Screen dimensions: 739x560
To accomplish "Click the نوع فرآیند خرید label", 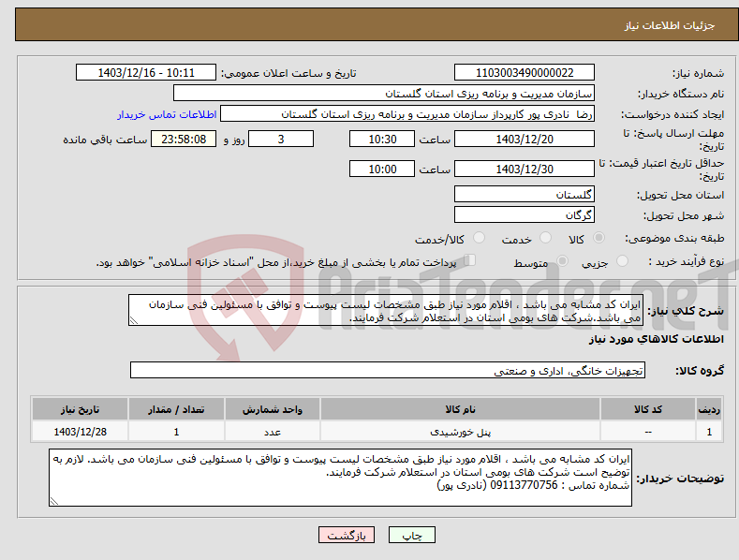I will [687, 261].
